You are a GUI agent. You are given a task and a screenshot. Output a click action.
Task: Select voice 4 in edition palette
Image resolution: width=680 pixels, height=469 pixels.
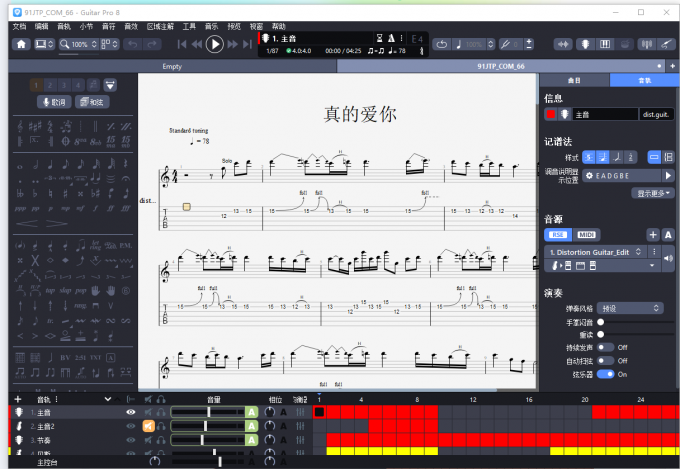point(78,85)
